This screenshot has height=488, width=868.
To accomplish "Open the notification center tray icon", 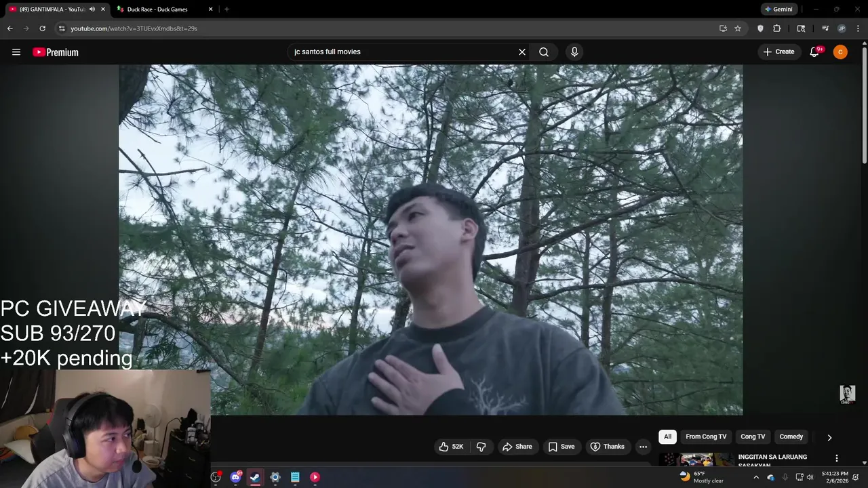I will click(856, 477).
